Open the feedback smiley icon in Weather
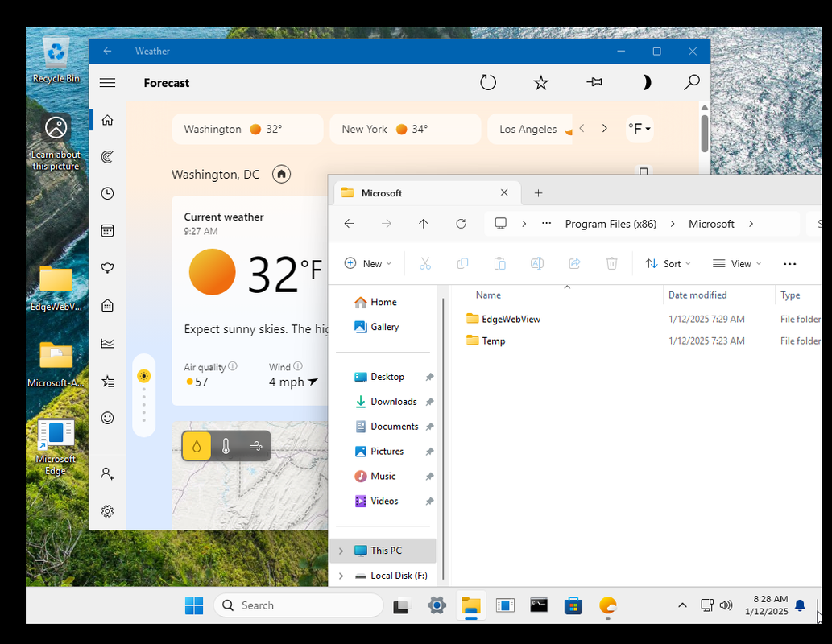 (108, 418)
